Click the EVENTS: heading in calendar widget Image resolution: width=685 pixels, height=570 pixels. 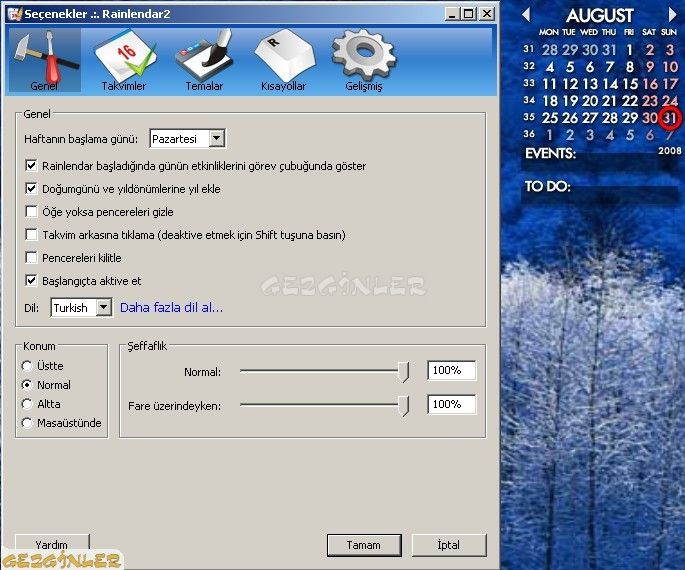550,153
